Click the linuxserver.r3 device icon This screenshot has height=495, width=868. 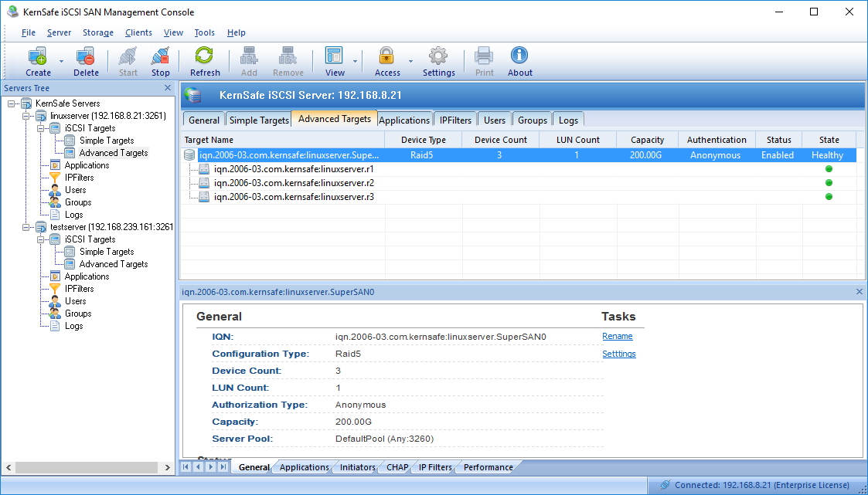click(x=204, y=197)
